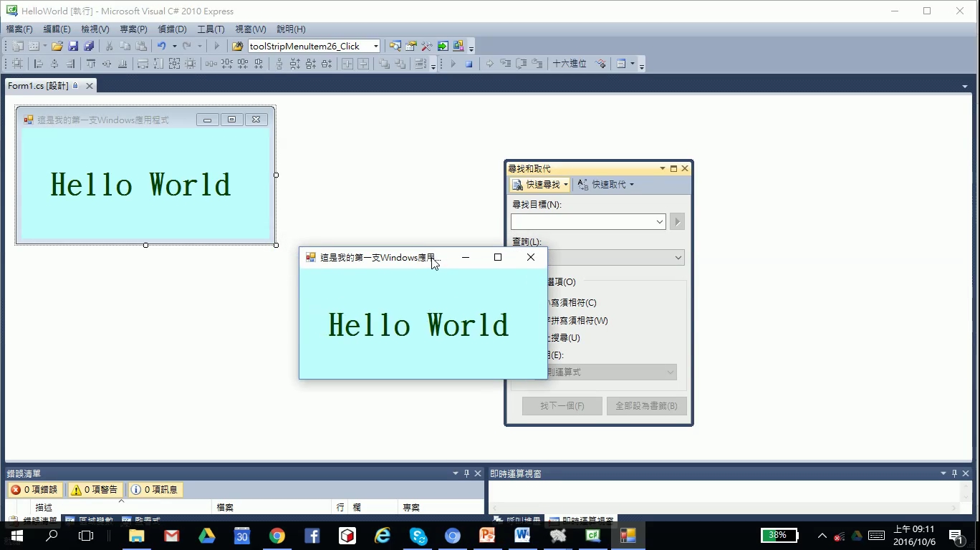Screen dimensions: 980x550
Task: Click the Align Tops layout icon
Action: tap(91, 64)
